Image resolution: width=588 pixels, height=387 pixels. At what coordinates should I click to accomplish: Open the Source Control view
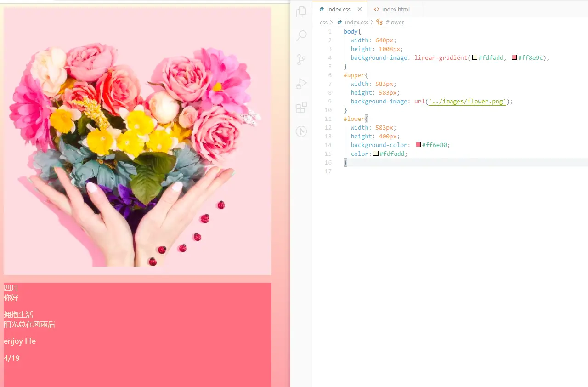(x=301, y=60)
